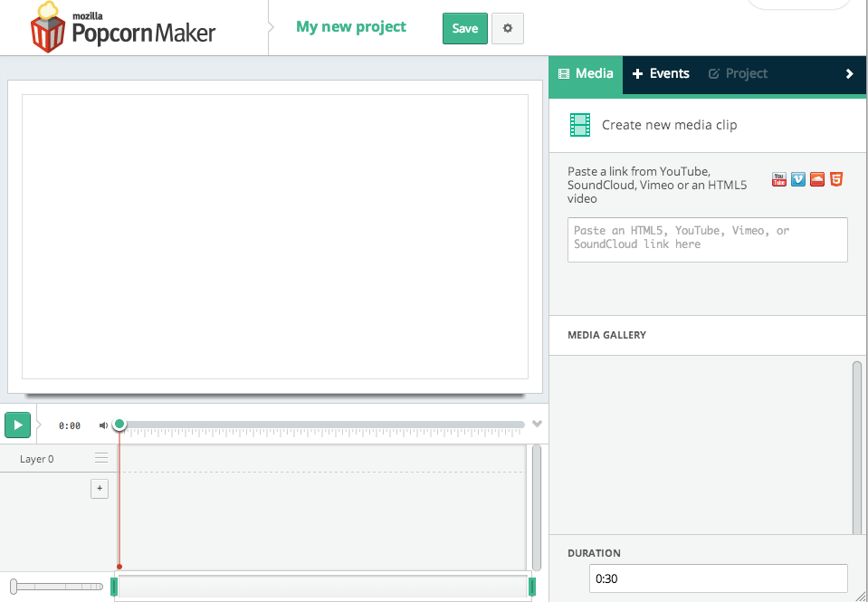Click the Layer 0 reorder handle

[x=101, y=458]
